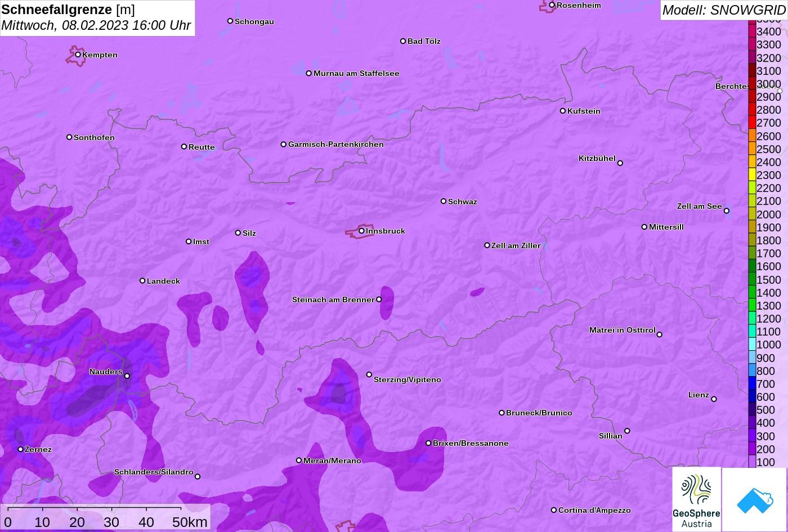The height and width of the screenshot is (532, 788).
Task: Click the Meran/Merano label
Action: pos(332,461)
